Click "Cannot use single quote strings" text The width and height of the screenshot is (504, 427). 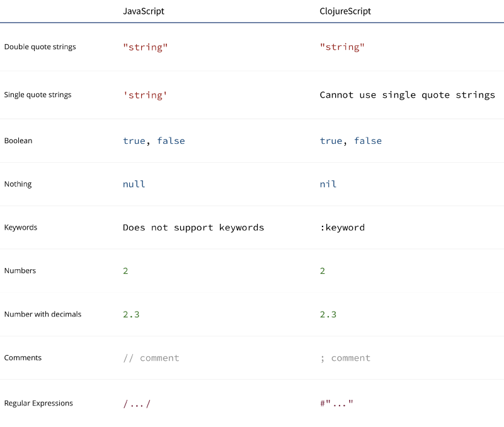click(x=407, y=95)
